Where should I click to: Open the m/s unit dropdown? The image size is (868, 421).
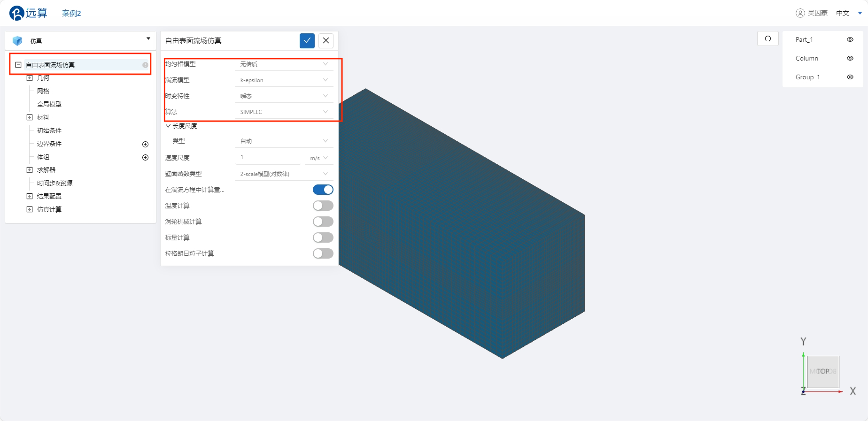[319, 158]
